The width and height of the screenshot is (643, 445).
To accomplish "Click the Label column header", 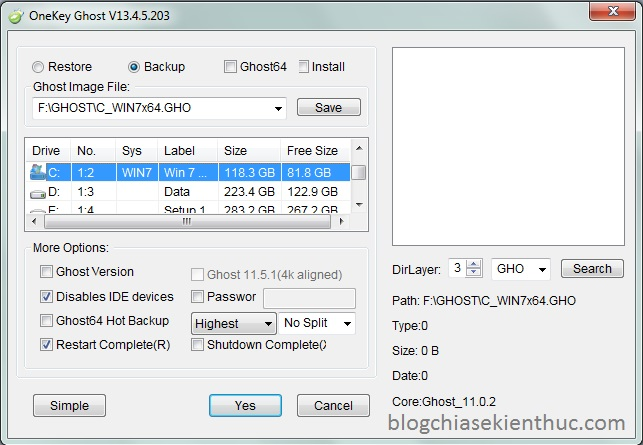I will [x=188, y=151].
